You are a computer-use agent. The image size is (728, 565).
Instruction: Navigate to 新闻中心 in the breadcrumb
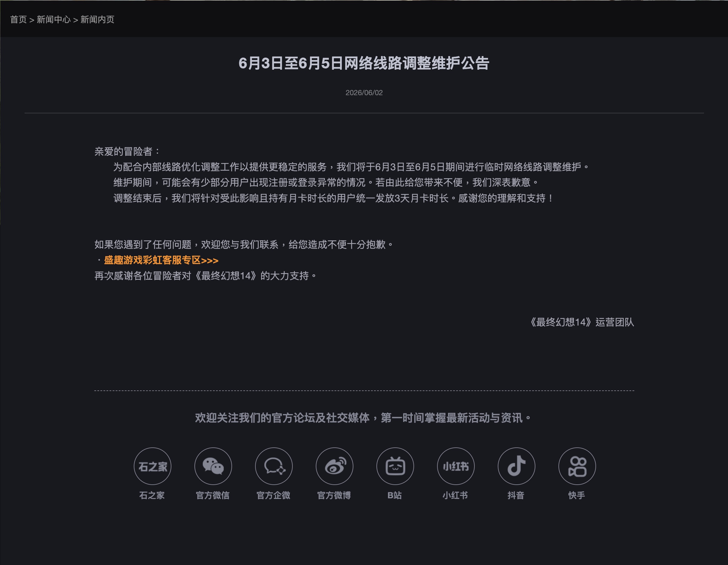pyautogui.click(x=54, y=20)
